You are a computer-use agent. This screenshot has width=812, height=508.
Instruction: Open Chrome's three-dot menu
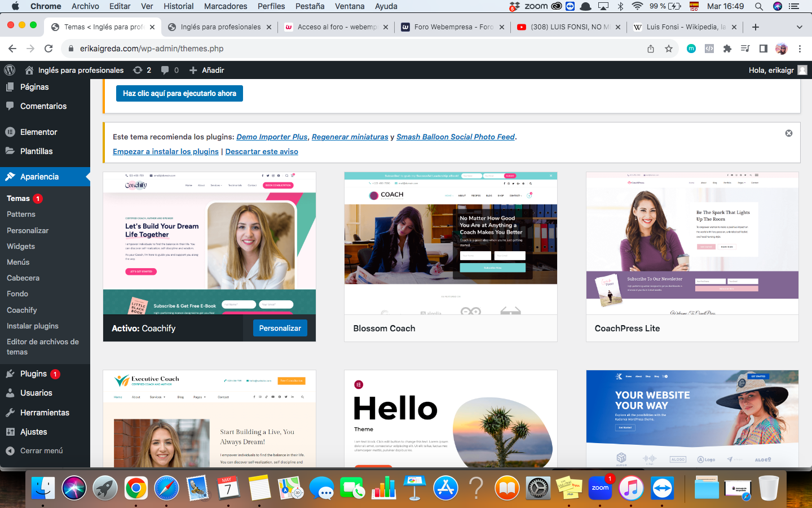[x=800, y=49]
